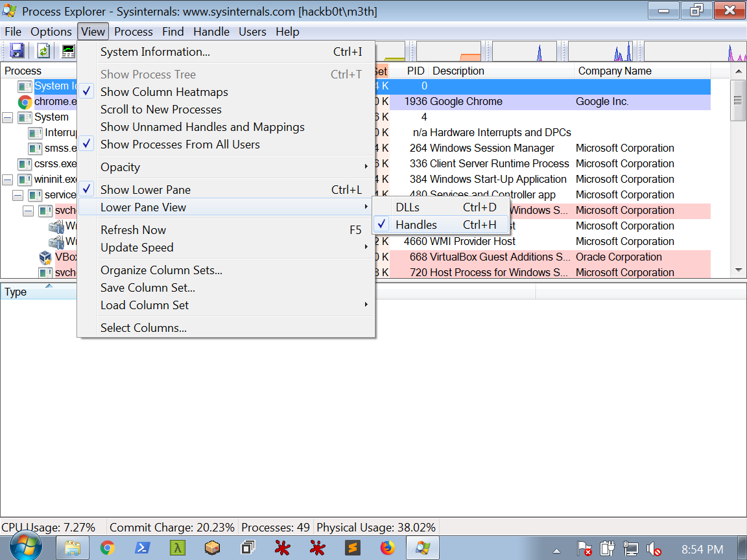747x560 pixels.
Task: Toggle Show Lower Pane off
Action: point(226,189)
